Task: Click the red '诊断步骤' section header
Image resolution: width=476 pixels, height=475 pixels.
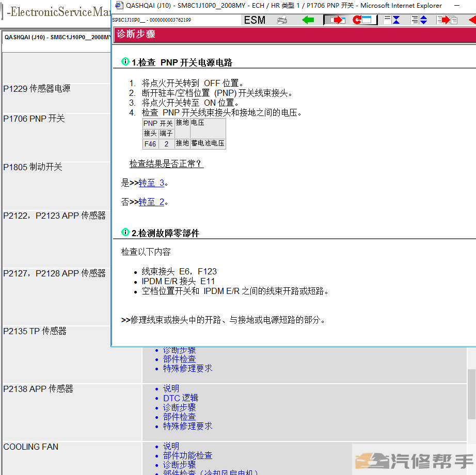Action: 294,34
